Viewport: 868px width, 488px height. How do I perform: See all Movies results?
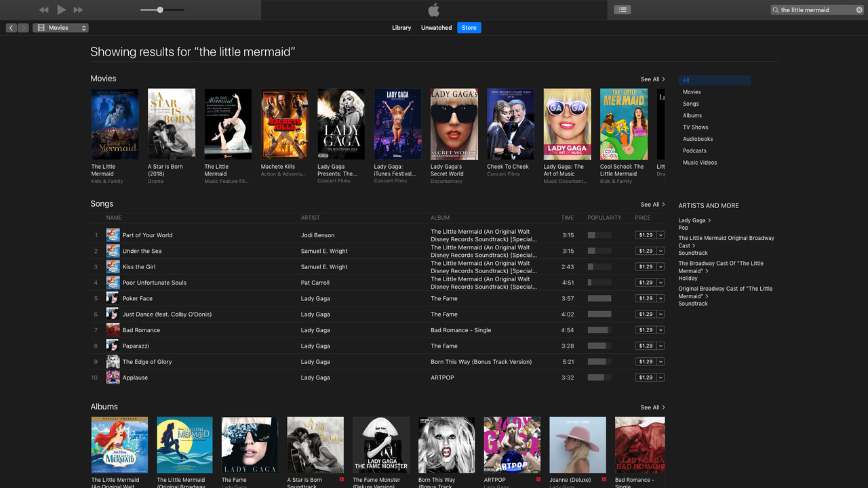click(652, 79)
